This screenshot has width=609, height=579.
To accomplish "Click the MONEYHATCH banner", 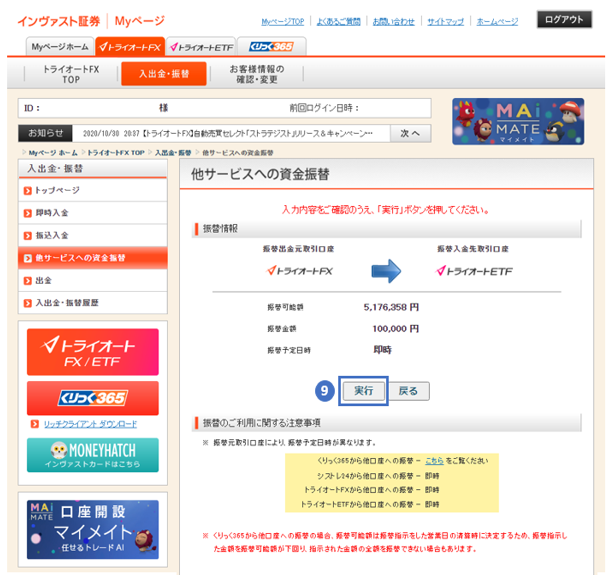I will pyautogui.click(x=92, y=455).
